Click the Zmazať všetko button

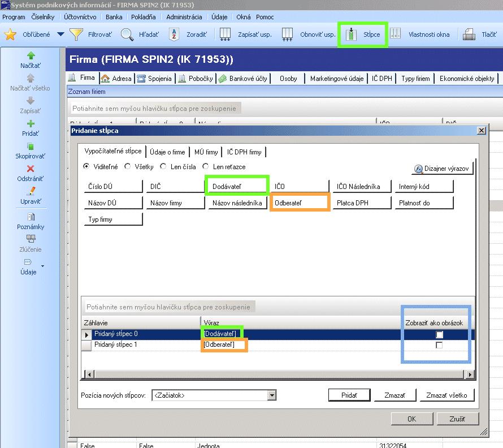pyautogui.click(x=446, y=395)
